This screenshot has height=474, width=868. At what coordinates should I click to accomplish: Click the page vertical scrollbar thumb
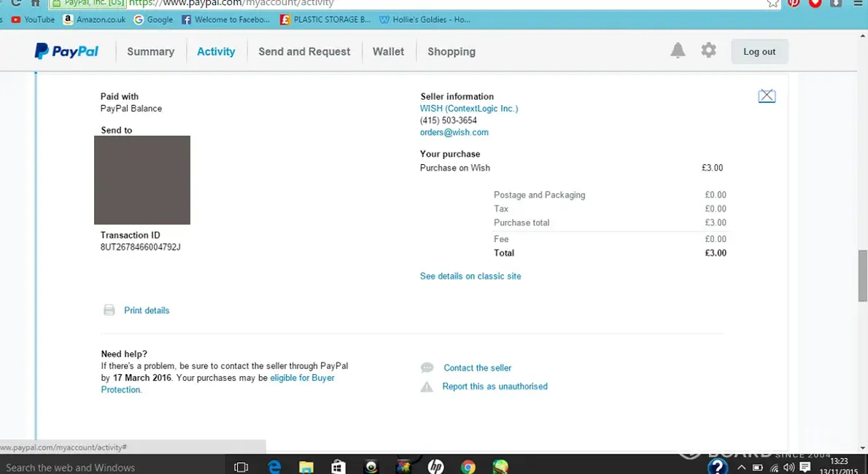[x=863, y=275]
